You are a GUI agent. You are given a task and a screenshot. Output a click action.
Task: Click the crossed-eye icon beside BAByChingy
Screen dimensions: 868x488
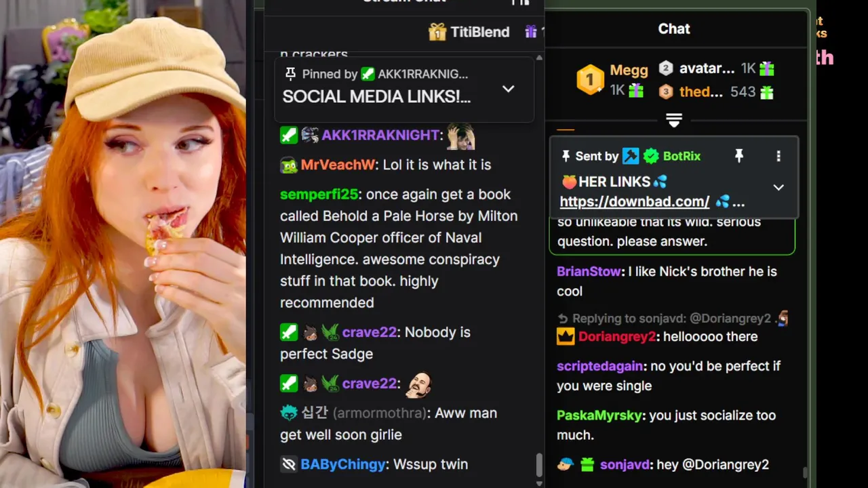point(289,464)
